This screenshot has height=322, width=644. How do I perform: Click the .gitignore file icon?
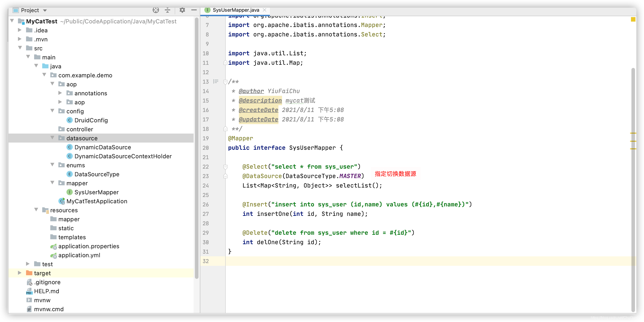tap(29, 282)
